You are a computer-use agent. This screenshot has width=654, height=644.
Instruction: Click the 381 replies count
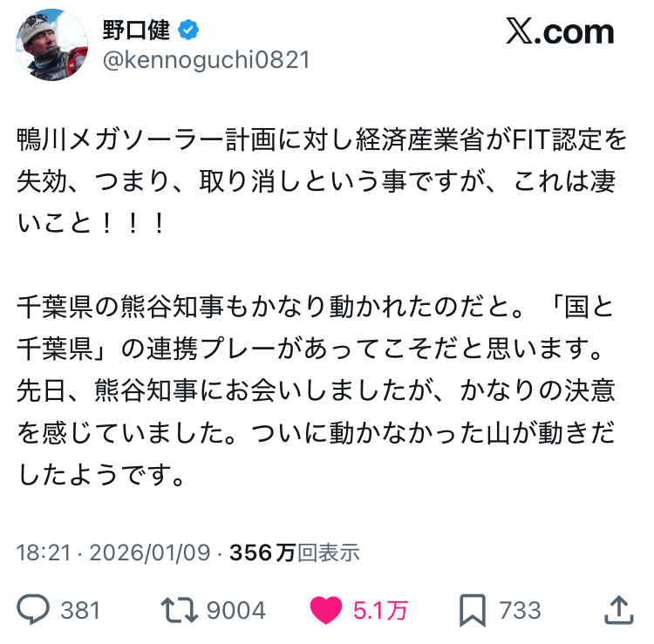pos(80,611)
